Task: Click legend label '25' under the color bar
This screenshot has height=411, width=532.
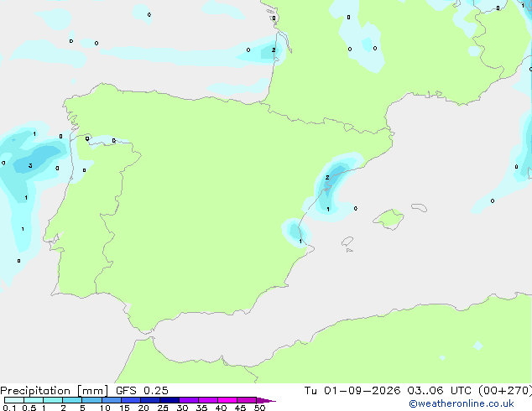Action: click(163, 408)
